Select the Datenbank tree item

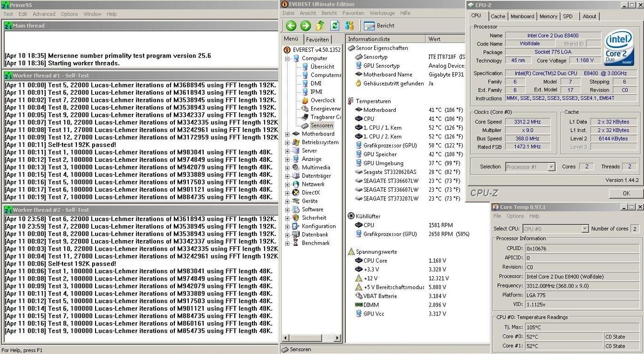click(315, 235)
